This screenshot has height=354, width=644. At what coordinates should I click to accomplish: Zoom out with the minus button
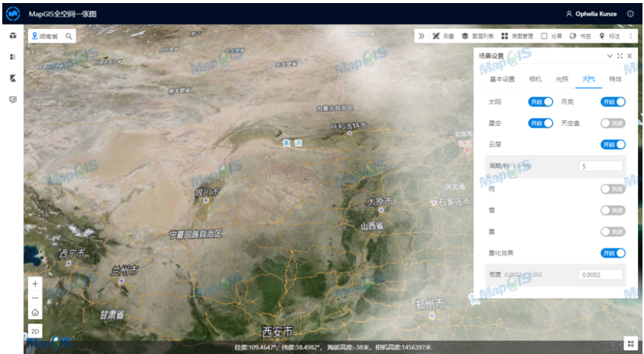point(36,298)
